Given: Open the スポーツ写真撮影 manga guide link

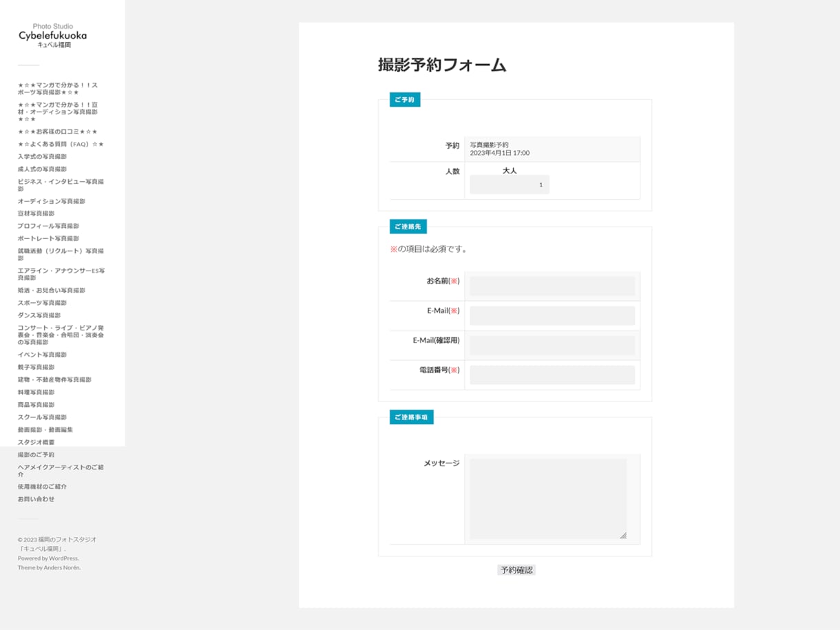Looking at the screenshot, I should click(x=58, y=89).
